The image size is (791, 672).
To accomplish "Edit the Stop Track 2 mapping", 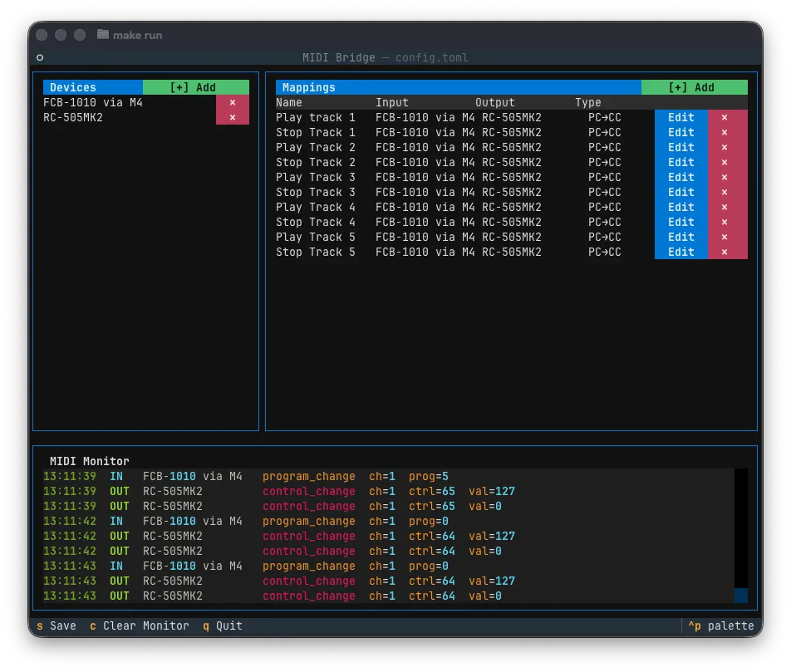I will pyautogui.click(x=681, y=163).
